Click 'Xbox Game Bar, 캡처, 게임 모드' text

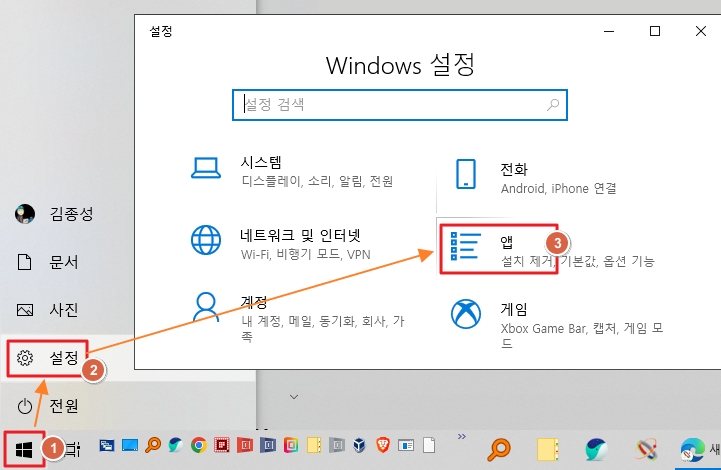(582, 336)
